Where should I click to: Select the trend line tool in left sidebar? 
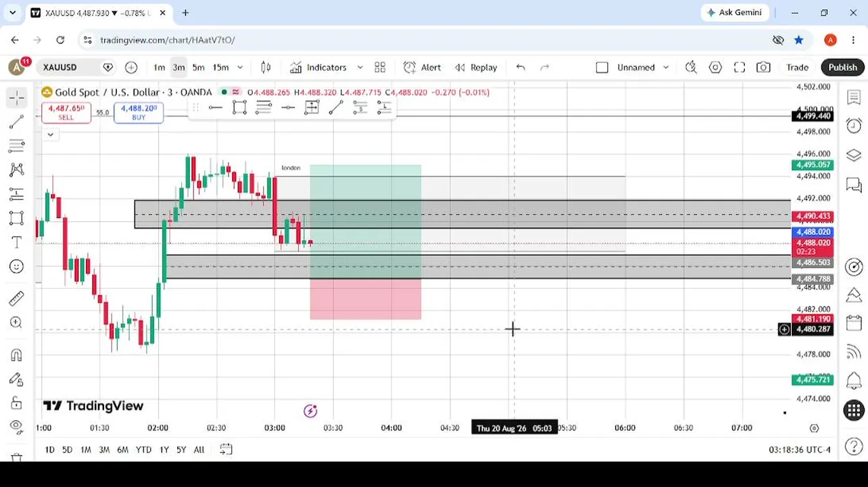point(17,122)
